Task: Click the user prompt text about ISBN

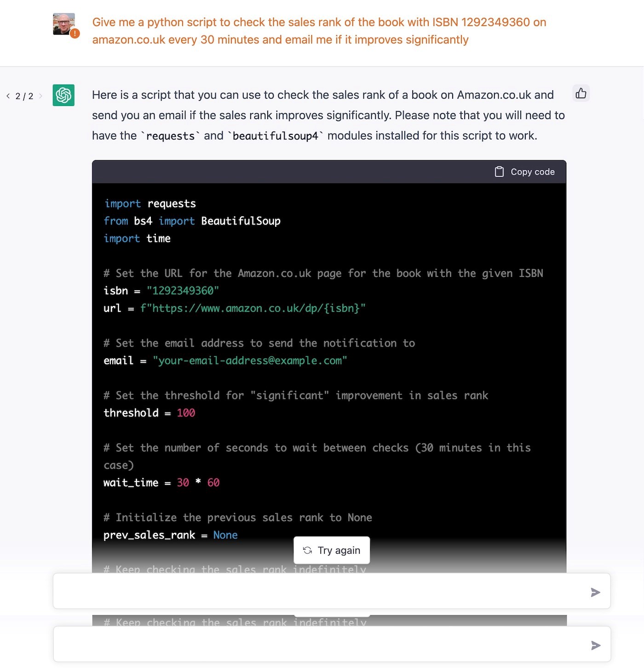Action: [319, 31]
